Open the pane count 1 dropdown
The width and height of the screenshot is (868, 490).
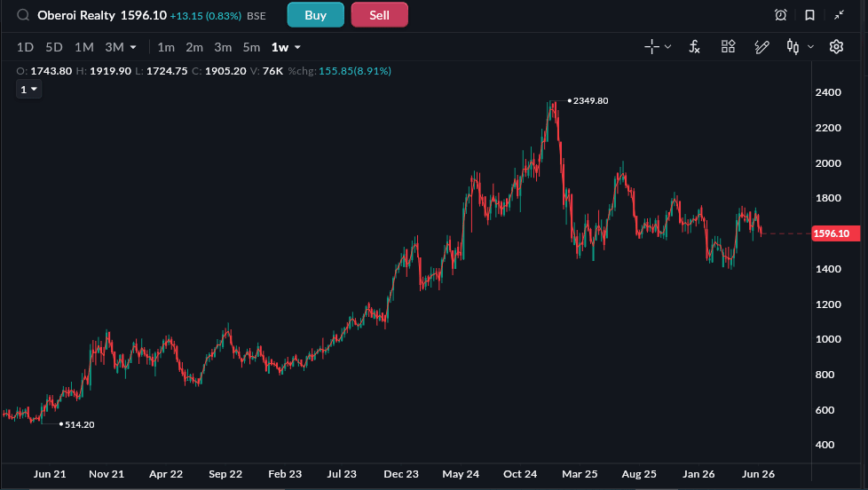(28, 89)
